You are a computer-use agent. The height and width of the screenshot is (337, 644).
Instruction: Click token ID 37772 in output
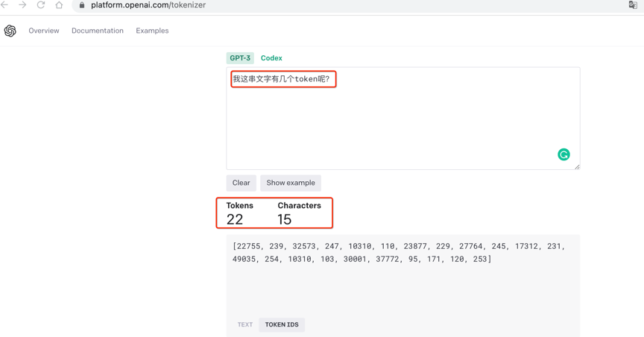[x=388, y=259]
